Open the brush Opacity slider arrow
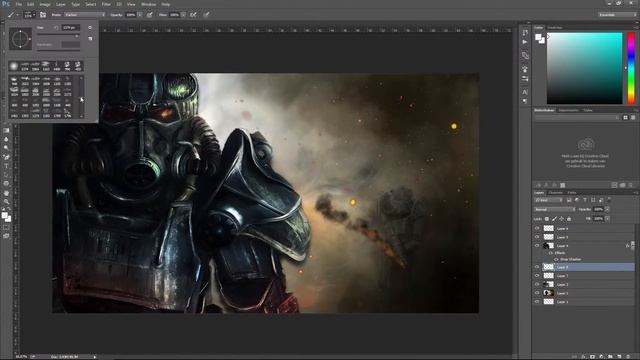Screen dimensions: 640x360 coord(140,15)
